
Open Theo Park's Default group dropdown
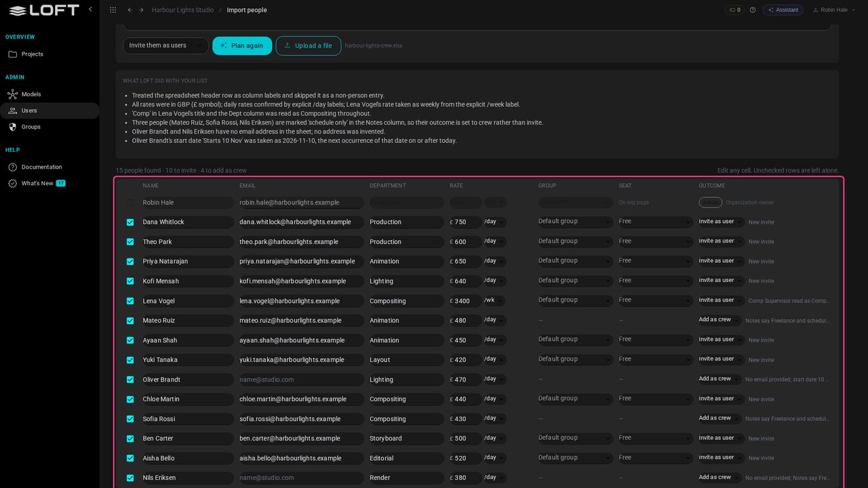575,241
